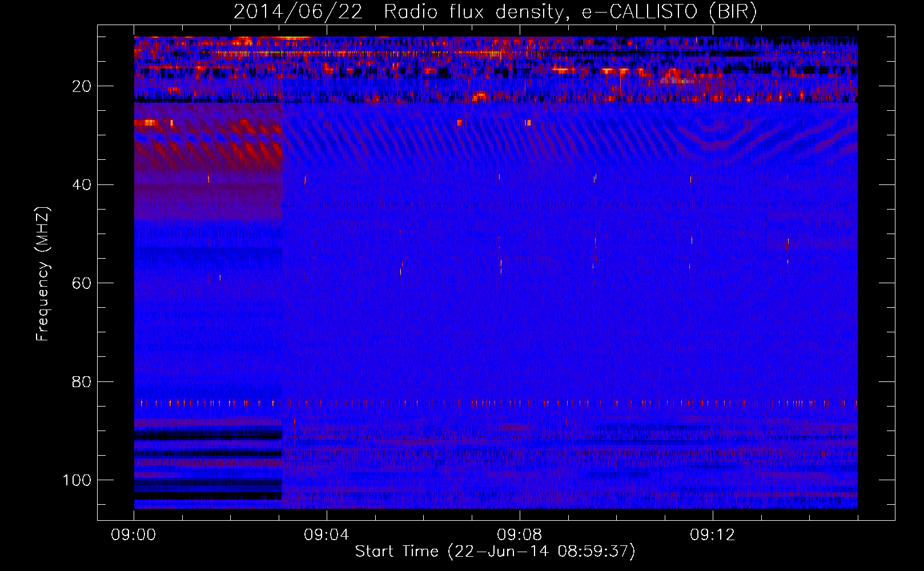Screen dimensions: 924x571
Task: Click the 80 MHz frequency tick label
Action: [82, 382]
